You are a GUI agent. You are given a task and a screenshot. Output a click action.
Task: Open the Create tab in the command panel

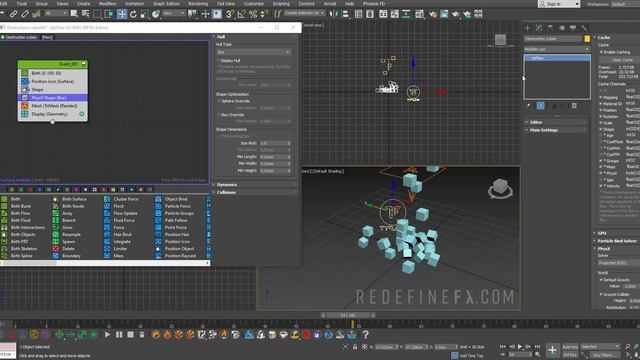click(528, 28)
